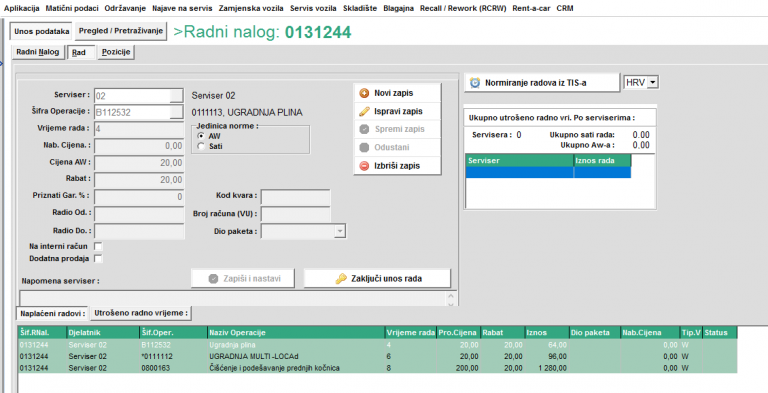
Task: Click Serviser column header in summary table
Action: pyautogui.click(x=520, y=160)
